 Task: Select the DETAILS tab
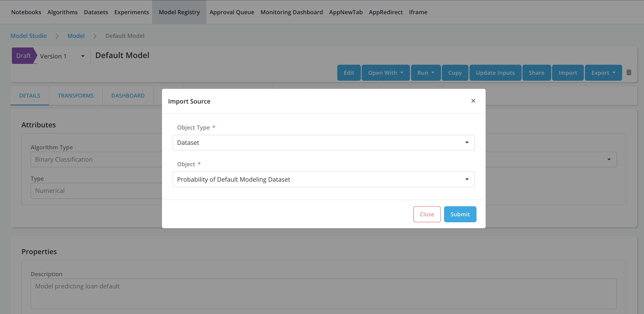point(29,96)
